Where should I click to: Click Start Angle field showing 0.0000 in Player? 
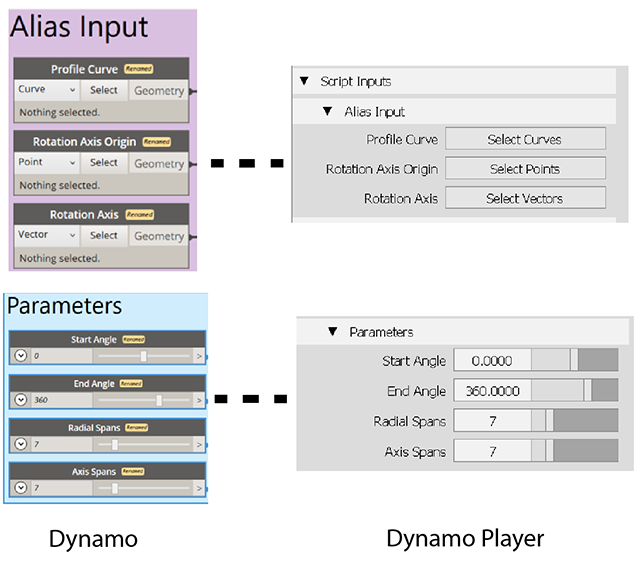point(492,360)
